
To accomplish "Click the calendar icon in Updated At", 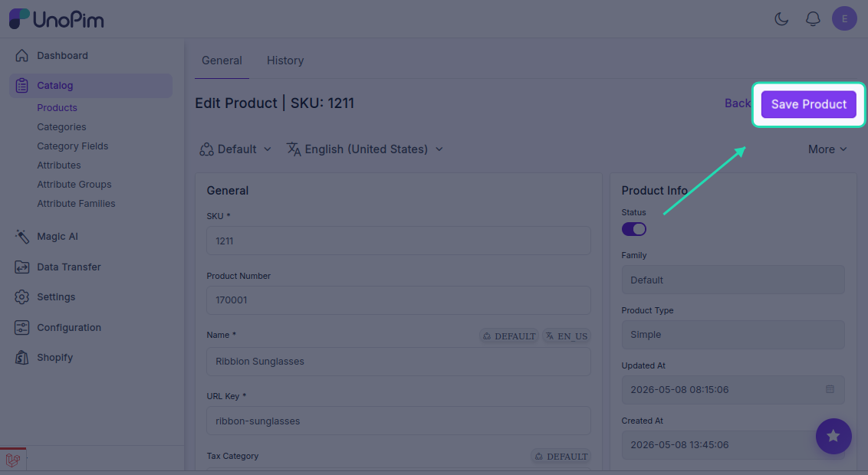I will [830, 389].
